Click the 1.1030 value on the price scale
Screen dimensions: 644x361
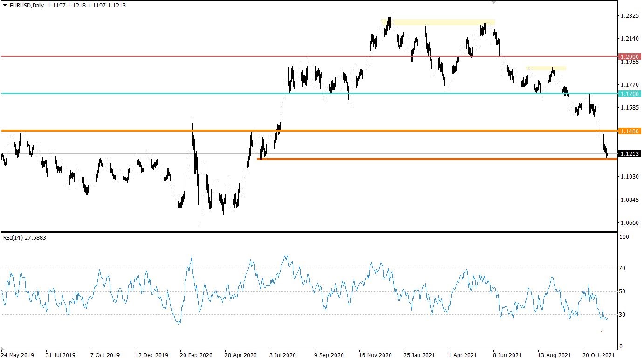click(629, 177)
